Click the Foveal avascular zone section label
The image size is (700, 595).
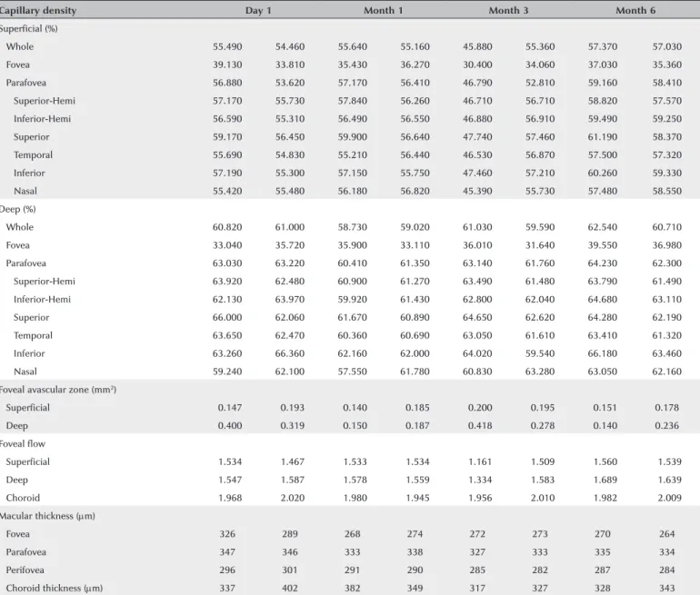click(x=58, y=390)
